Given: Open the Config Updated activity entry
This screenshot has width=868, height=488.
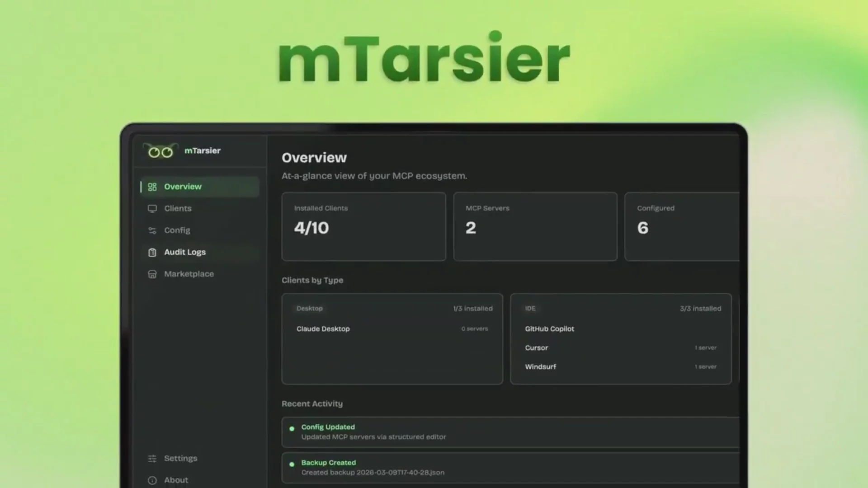Looking at the screenshot, I should (x=510, y=432).
